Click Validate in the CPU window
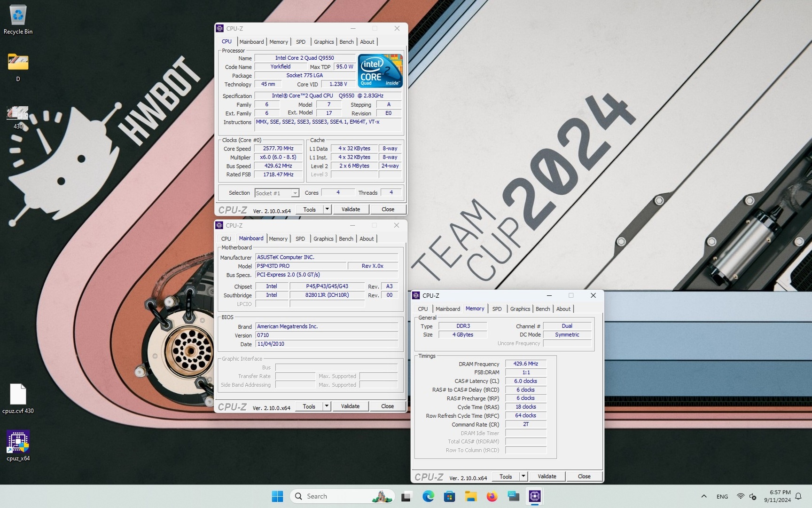The width and height of the screenshot is (812, 508). 351,209
